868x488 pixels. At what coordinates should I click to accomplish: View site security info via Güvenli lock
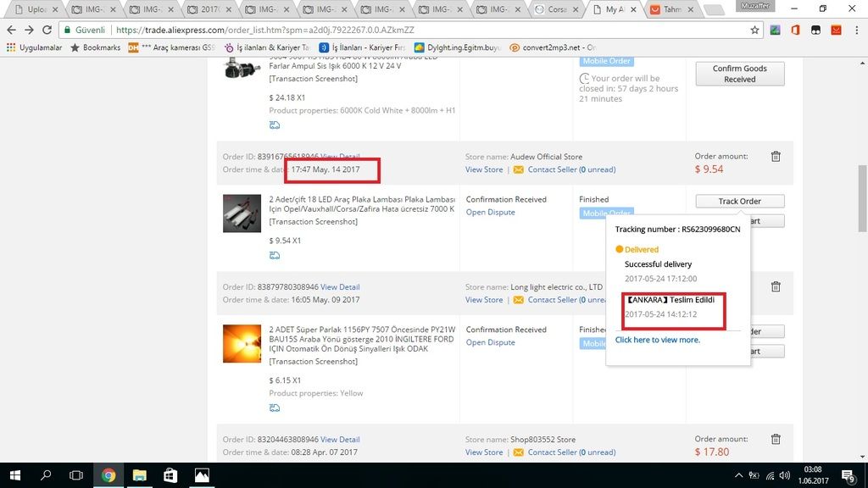tap(85, 30)
